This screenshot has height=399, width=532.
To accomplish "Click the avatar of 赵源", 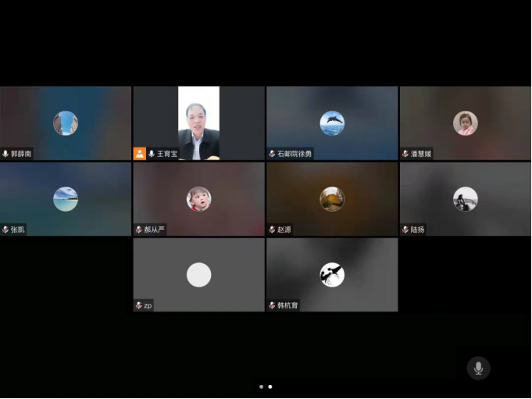I will click(332, 199).
